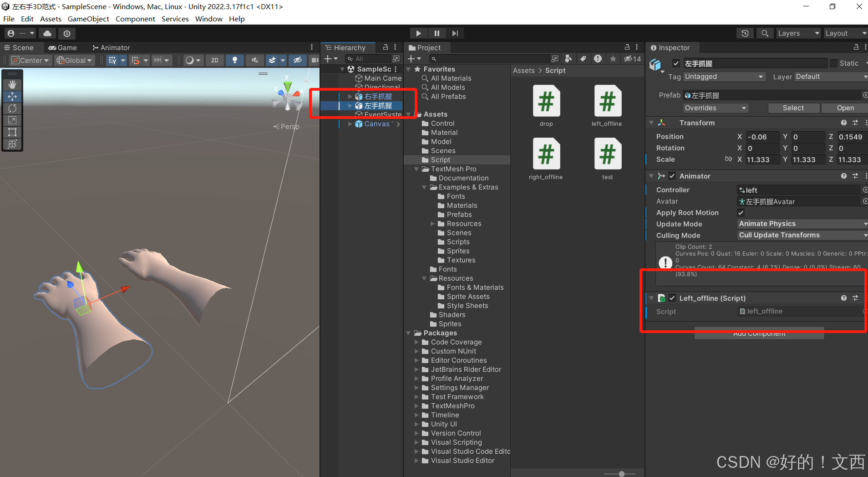
Task: Open the Layers dropdown
Action: coord(798,33)
